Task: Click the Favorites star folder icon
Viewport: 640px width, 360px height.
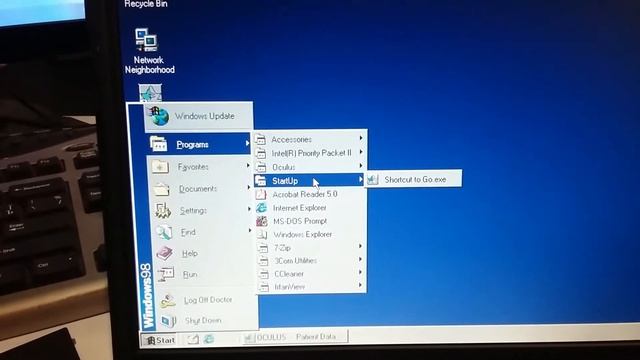Action: [160, 167]
